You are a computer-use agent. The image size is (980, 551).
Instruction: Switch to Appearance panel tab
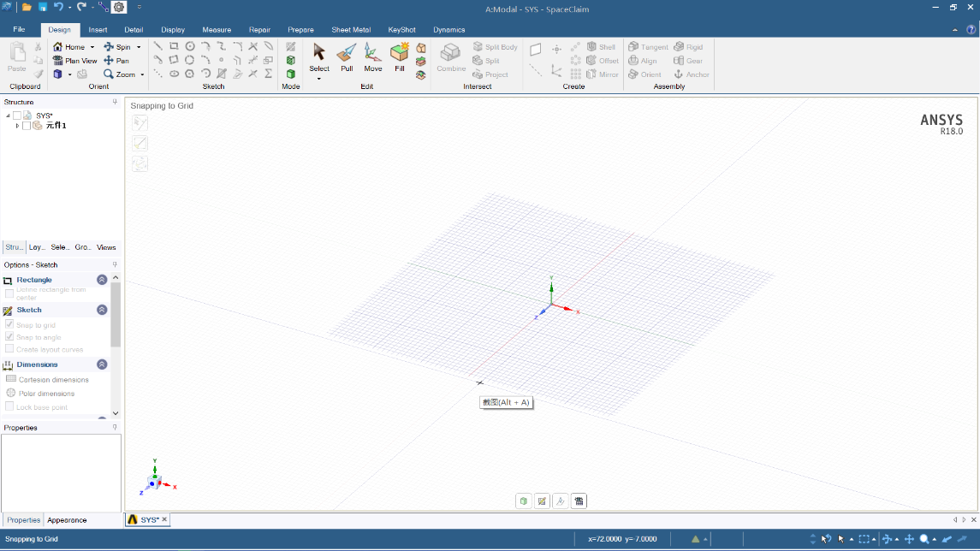(x=67, y=520)
